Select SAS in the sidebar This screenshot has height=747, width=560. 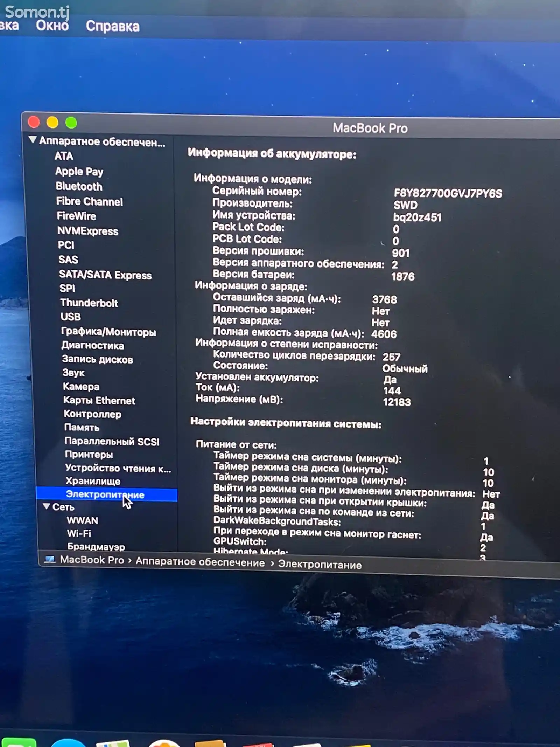(x=68, y=260)
